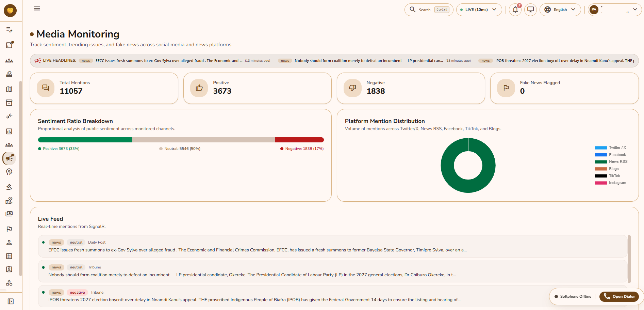Viewport: 644px width, 310px height.
Task: Click the red Negative segment of the sentiment bar
Action: [x=299, y=140]
